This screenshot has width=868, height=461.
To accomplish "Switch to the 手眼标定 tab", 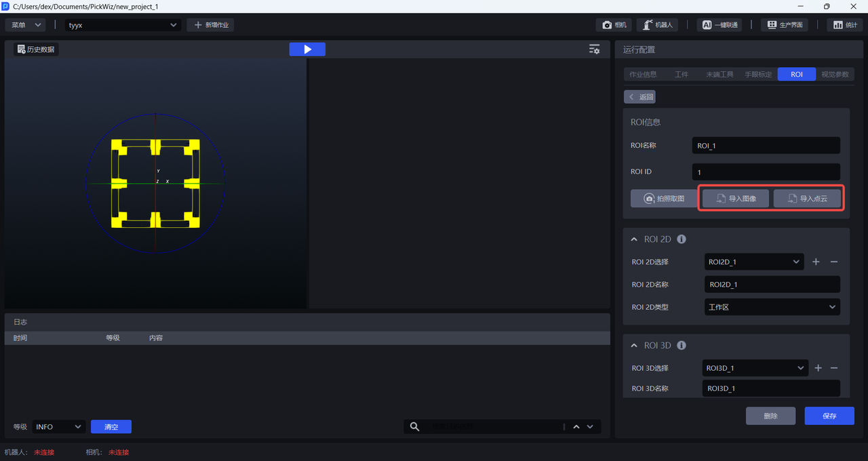I will (758, 75).
